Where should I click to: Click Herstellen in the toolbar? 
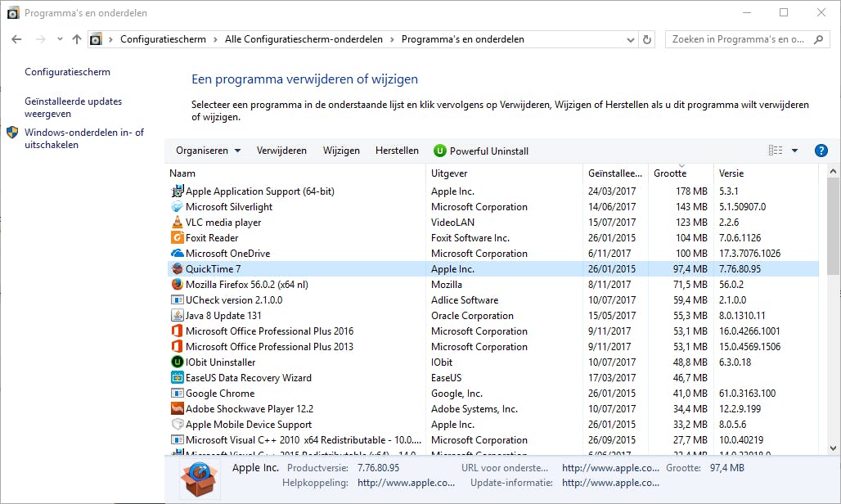pyautogui.click(x=397, y=151)
